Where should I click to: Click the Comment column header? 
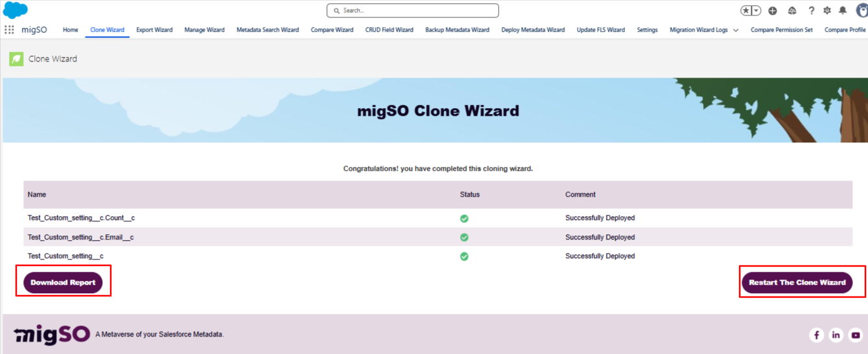tap(580, 194)
